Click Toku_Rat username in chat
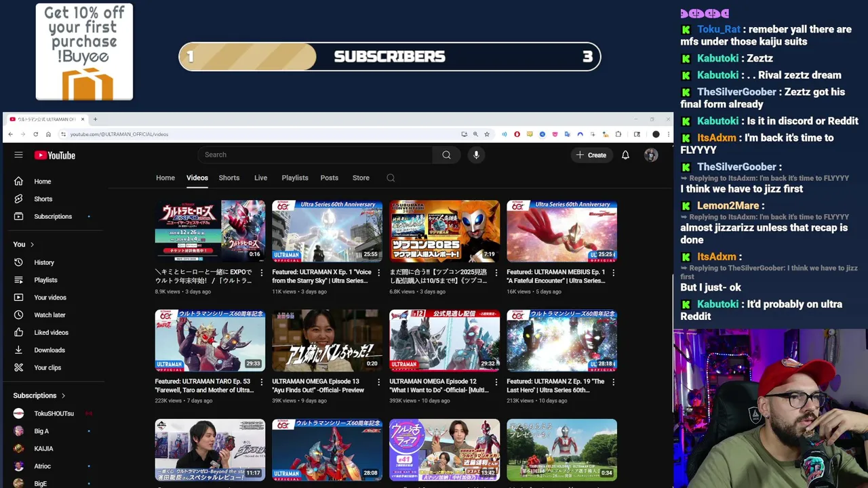This screenshot has width=868, height=488. [x=719, y=29]
